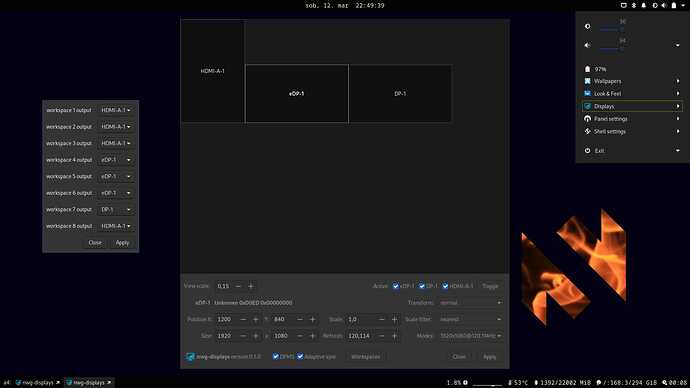Screen dimensions: 690x388
Task: Open the Modes resolution dropdown
Action: (470, 336)
